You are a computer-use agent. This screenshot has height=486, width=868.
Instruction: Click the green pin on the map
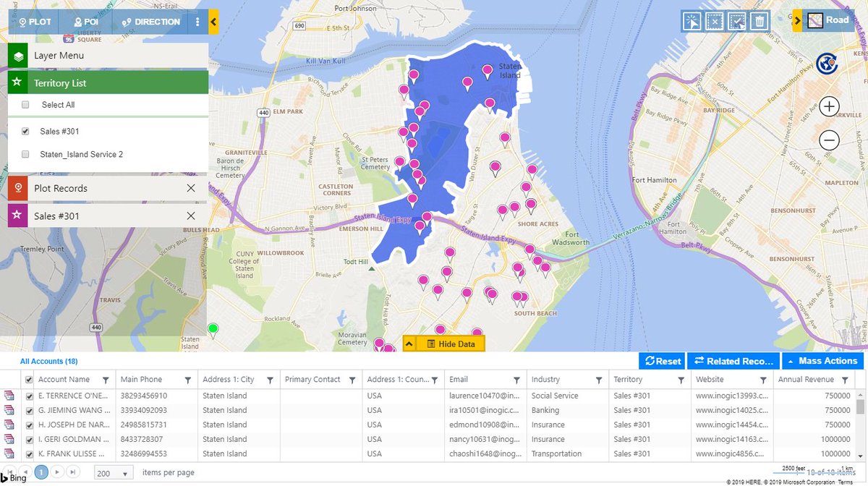[x=213, y=331]
